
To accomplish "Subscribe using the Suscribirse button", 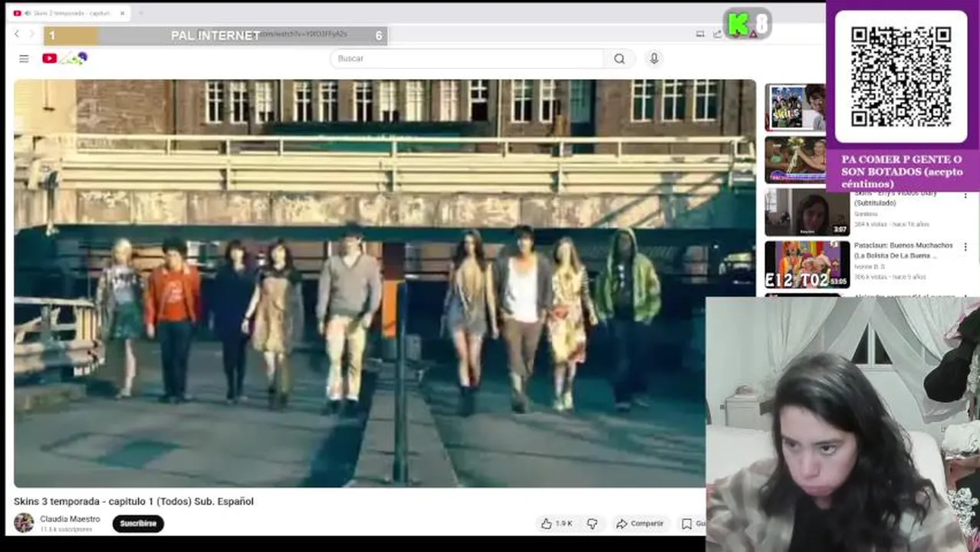I will tap(138, 524).
